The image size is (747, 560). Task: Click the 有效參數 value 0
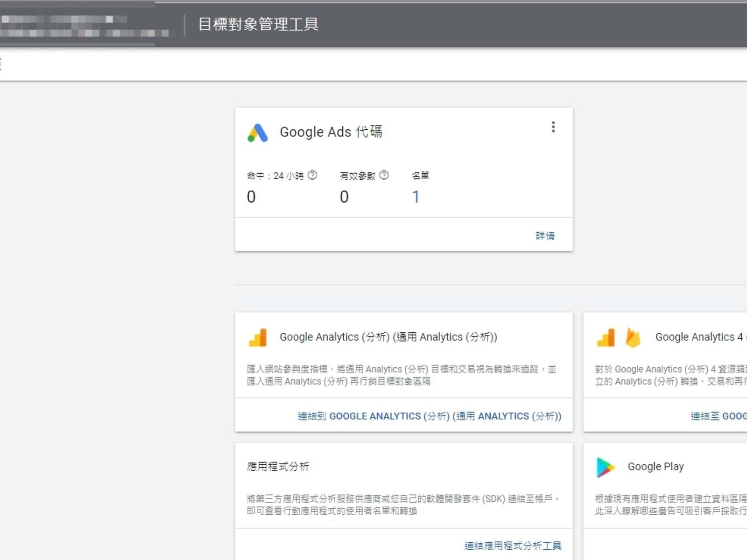click(344, 197)
